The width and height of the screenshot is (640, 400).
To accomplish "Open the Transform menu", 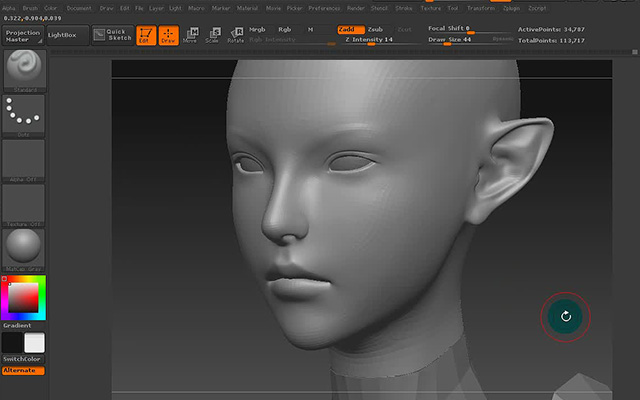I will click(x=481, y=8).
